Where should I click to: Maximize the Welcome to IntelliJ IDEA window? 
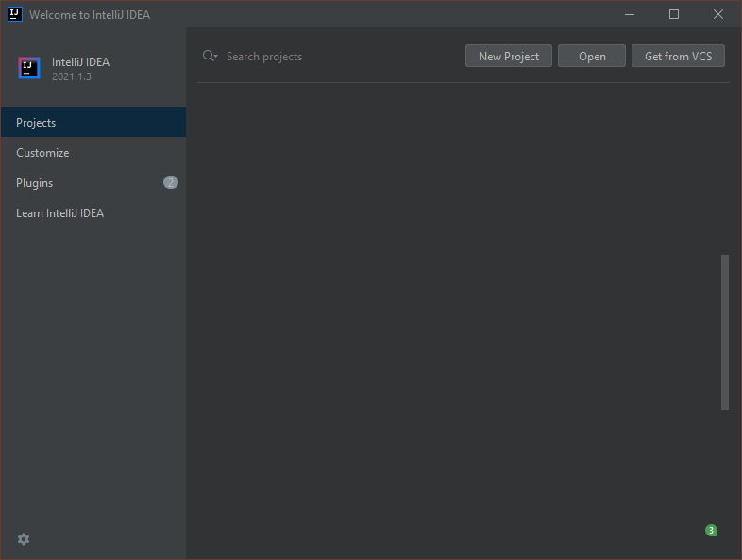coord(674,14)
